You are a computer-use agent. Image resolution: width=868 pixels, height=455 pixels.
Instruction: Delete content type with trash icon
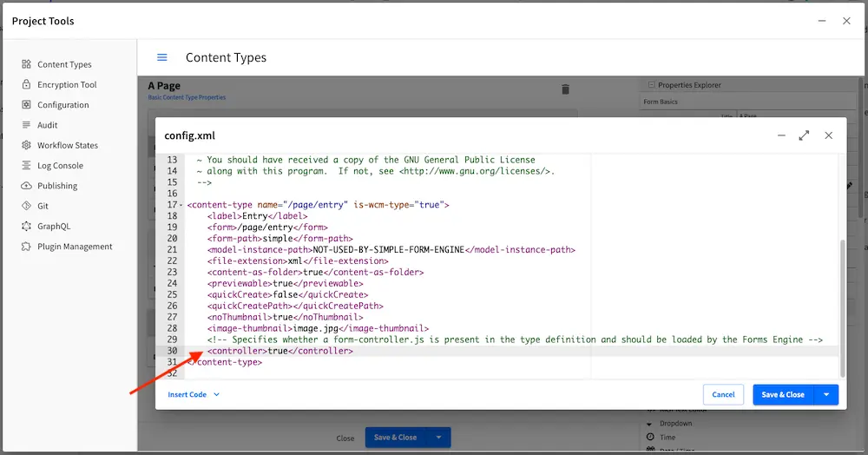(565, 89)
